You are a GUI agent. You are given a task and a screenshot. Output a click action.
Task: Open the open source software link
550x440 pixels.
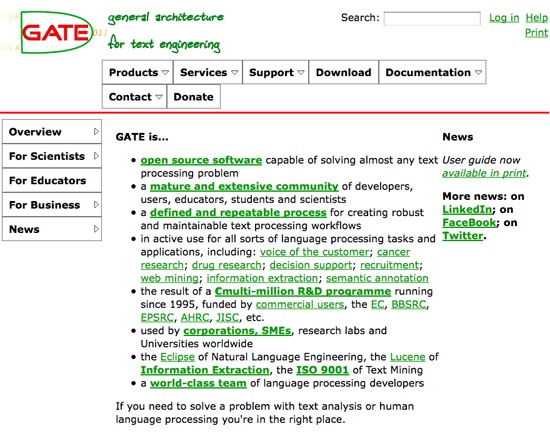coord(201,160)
